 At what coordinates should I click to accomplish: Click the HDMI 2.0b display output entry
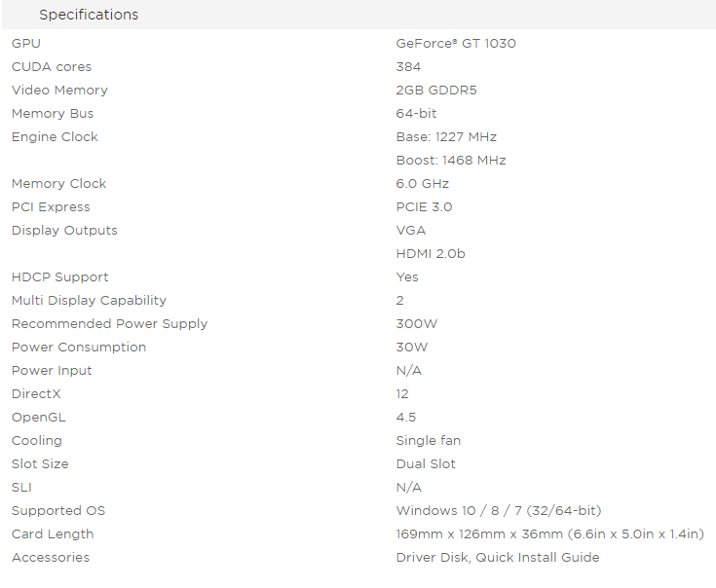[431, 254]
